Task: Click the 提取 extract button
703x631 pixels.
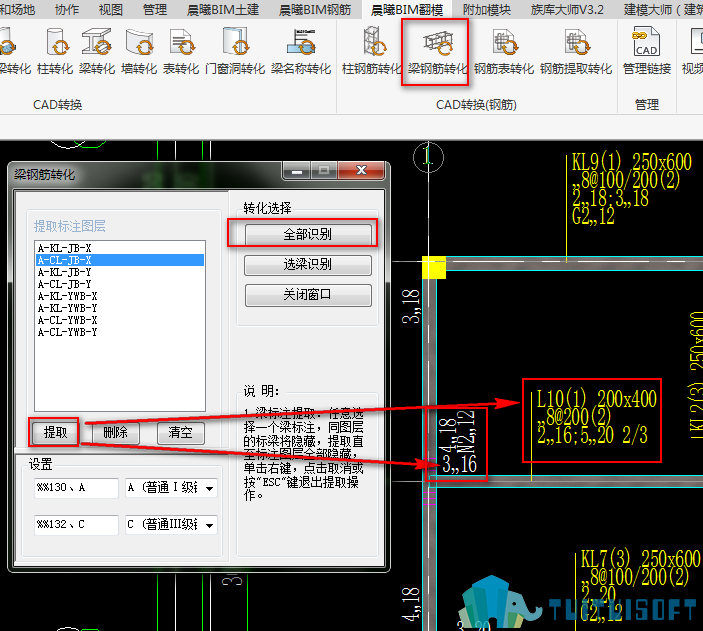Action: click(x=55, y=433)
